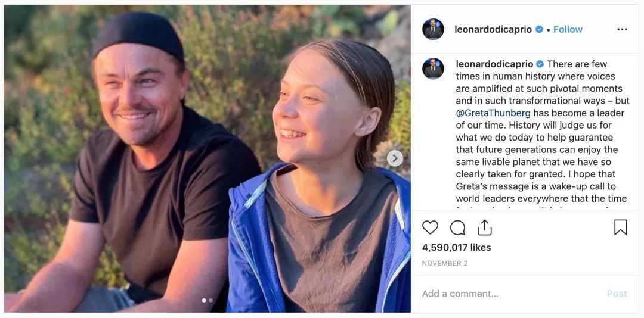Share the post using the share icon
This screenshot has width=644, height=318.
tap(484, 227)
